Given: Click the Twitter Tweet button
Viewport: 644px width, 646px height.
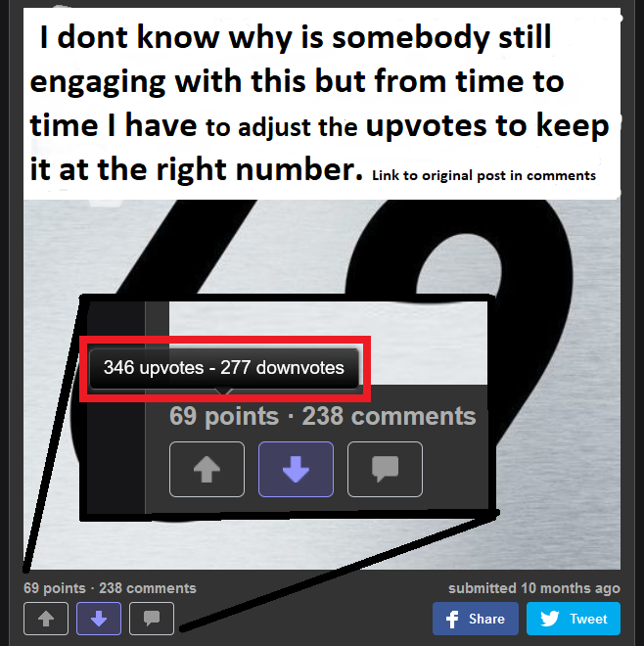Looking at the screenshot, I should coord(574,619).
